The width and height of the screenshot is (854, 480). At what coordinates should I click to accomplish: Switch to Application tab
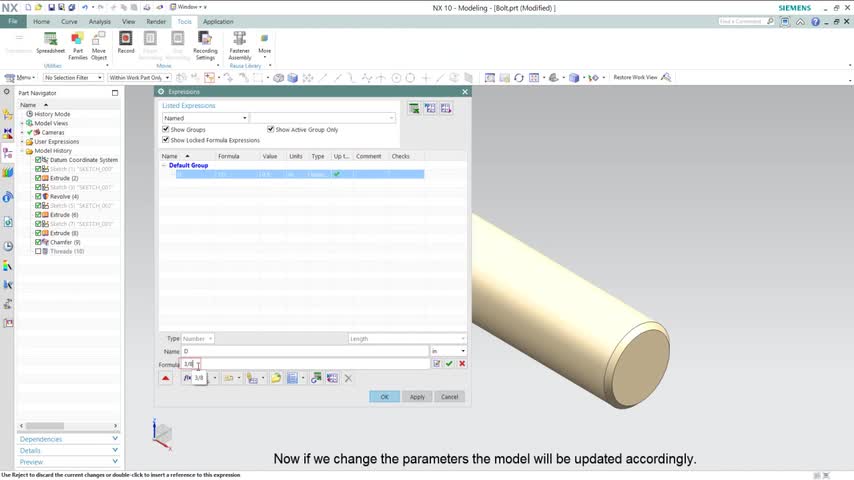218,22
